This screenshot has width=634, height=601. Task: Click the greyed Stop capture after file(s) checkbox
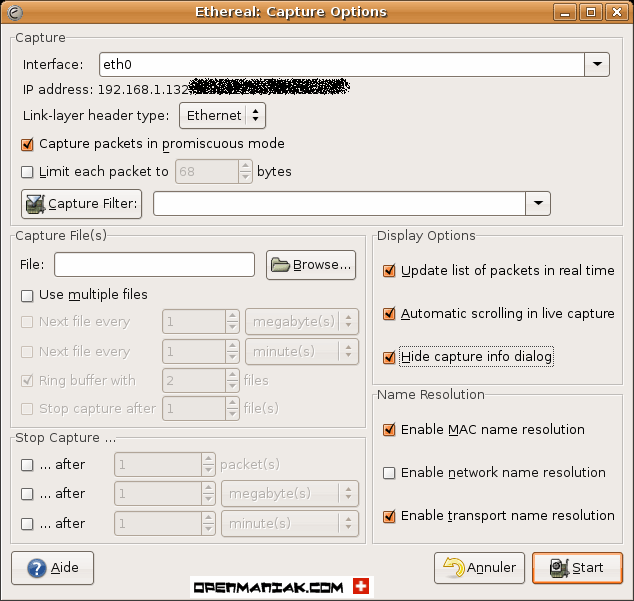coord(27,409)
